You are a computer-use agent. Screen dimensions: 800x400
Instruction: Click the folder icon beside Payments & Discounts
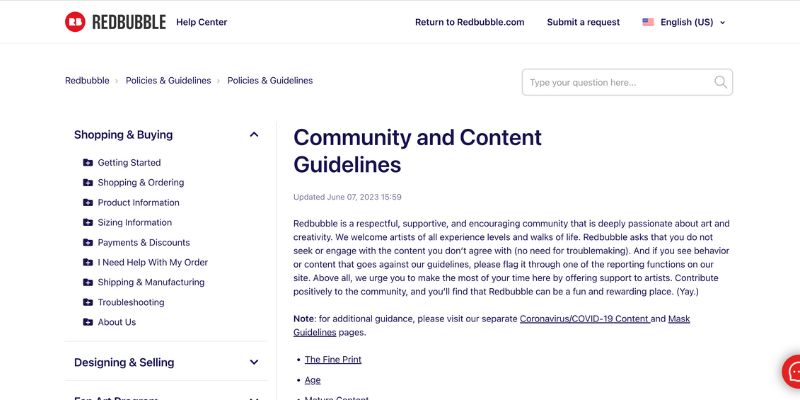pyautogui.click(x=88, y=242)
